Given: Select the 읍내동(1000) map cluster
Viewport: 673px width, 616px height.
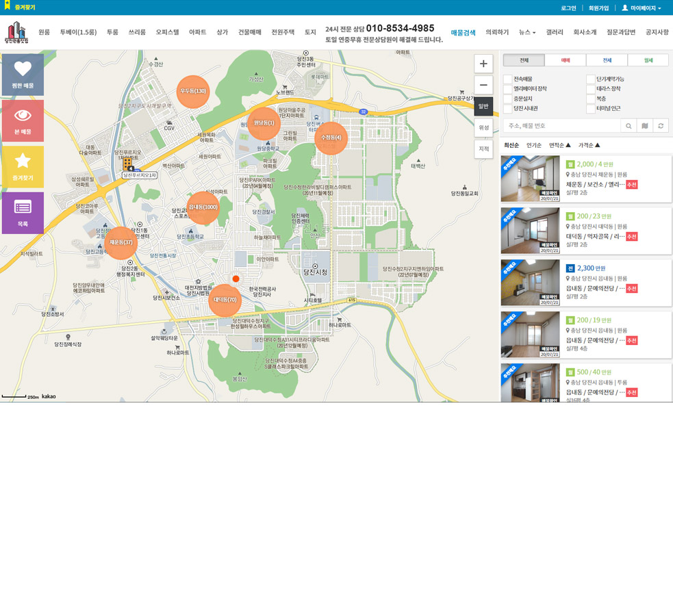Looking at the screenshot, I should (203, 207).
